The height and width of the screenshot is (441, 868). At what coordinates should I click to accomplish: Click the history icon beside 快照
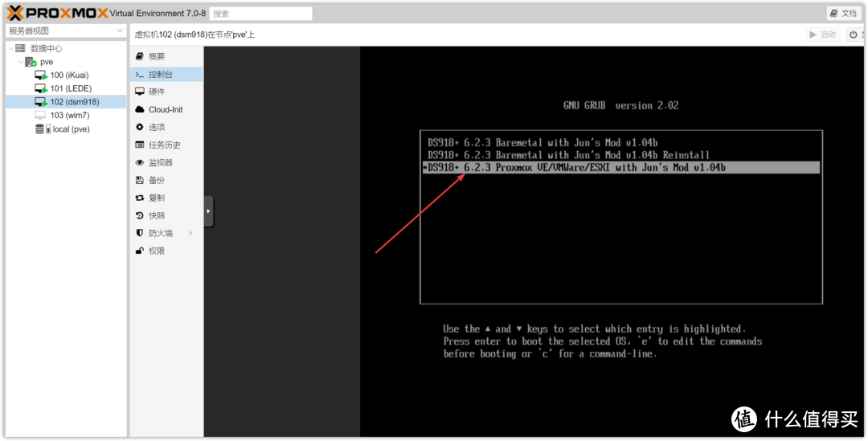tap(140, 216)
